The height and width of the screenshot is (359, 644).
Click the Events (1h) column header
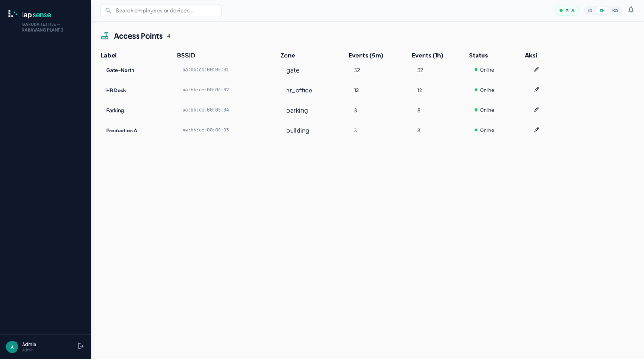427,56
